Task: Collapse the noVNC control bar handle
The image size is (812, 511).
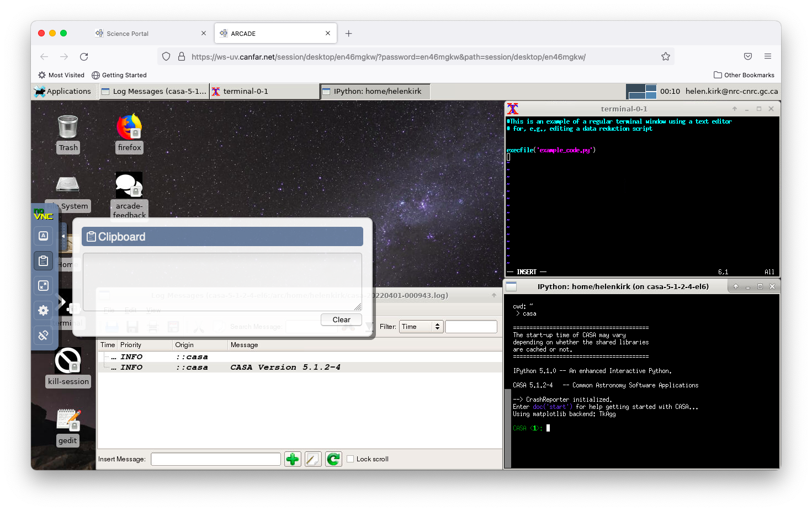Action: click(x=63, y=236)
